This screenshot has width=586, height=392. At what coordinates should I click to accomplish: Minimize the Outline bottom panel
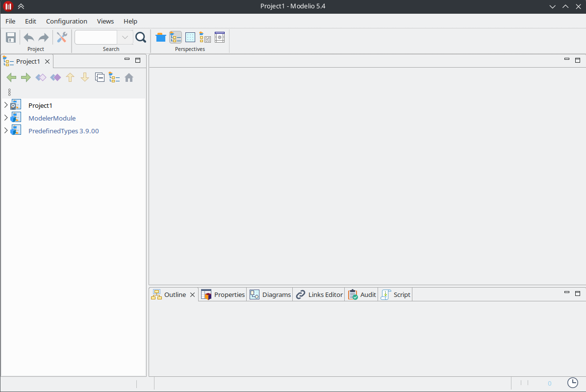[x=567, y=293]
